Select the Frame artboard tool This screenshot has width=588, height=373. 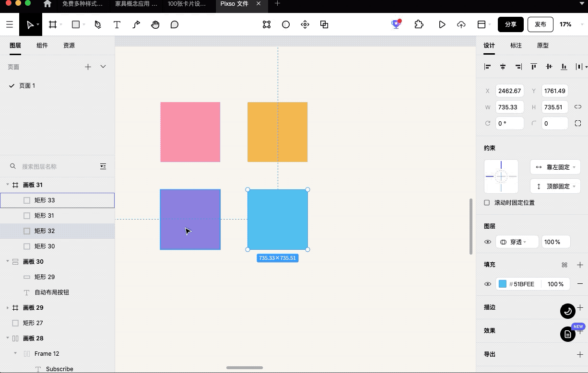pos(53,24)
